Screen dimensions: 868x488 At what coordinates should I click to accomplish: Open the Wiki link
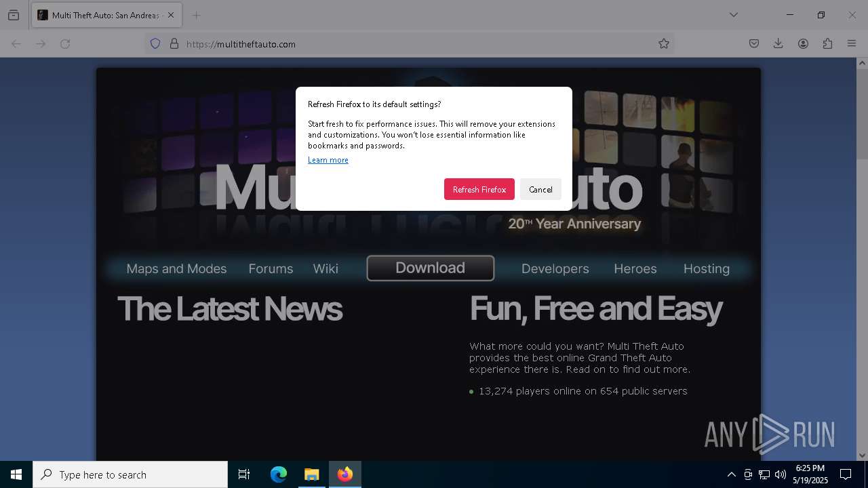coord(325,268)
